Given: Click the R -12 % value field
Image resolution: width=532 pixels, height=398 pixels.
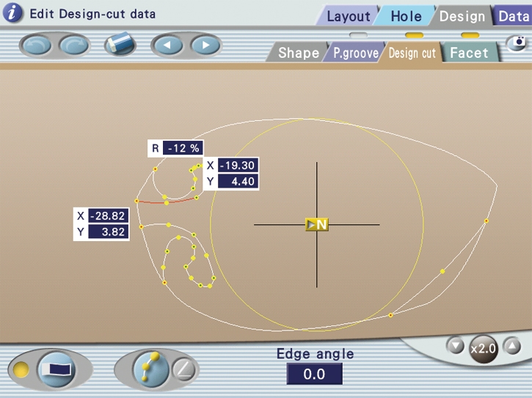Looking at the screenshot, I should (x=183, y=148).
